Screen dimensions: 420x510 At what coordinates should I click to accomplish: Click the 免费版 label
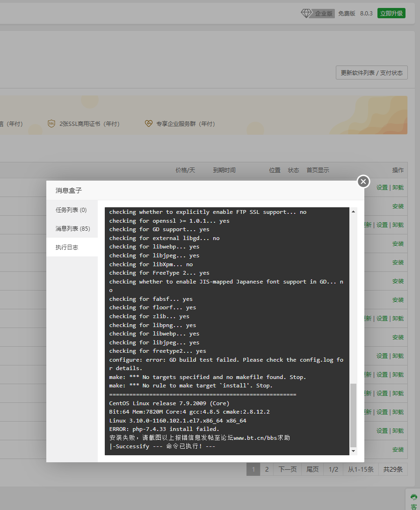pyautogui.click(x=347, y=14)
